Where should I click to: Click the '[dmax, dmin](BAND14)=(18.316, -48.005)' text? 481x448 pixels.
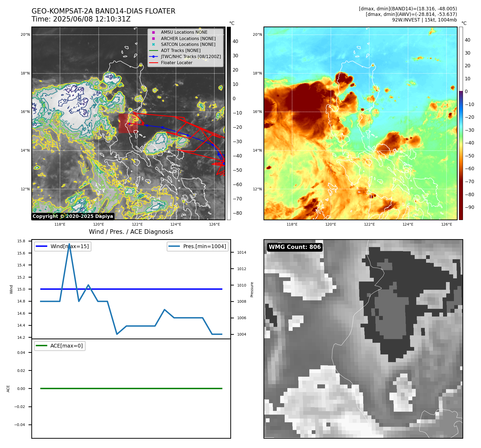coord(408,9)
